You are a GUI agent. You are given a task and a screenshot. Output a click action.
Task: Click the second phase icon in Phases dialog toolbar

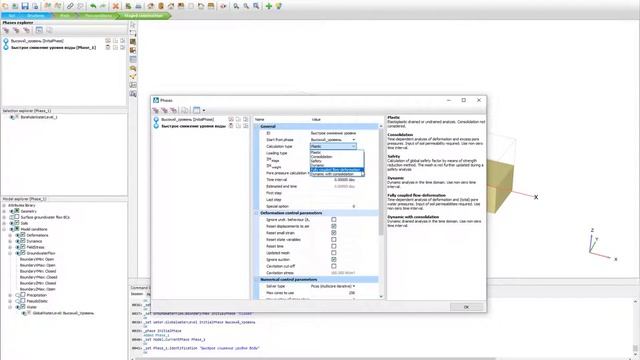tap(164, 110)
